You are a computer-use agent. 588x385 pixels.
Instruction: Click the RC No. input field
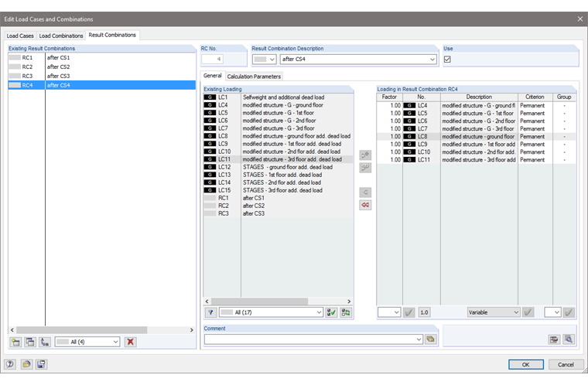[213, 60]
